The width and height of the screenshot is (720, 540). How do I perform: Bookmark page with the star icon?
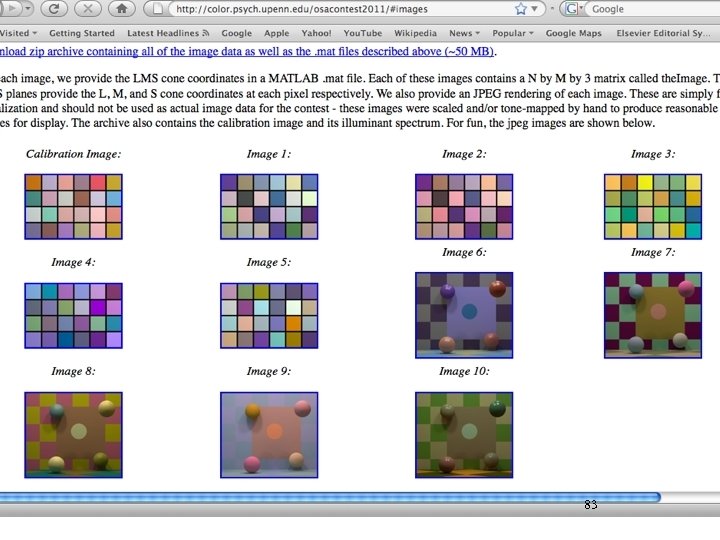coord(523,9)
